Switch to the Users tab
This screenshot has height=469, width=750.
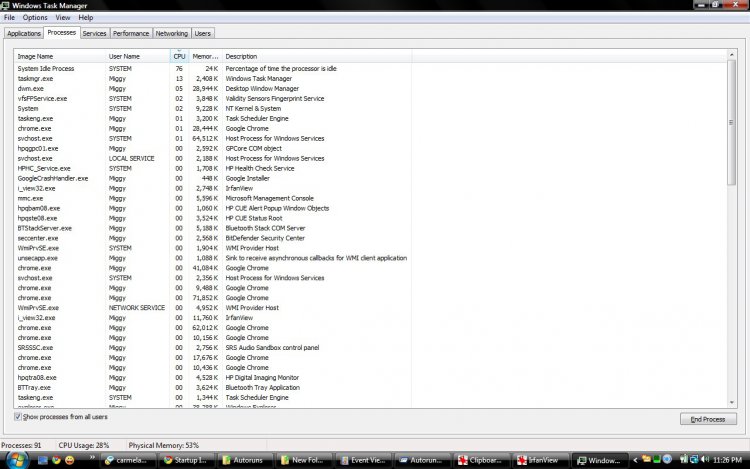(202, 33)
